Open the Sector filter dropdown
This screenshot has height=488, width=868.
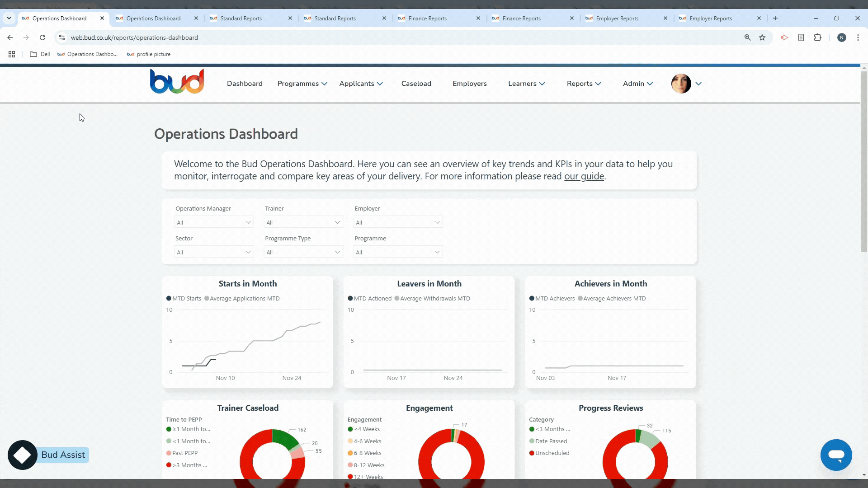click(x=214, y=252)
